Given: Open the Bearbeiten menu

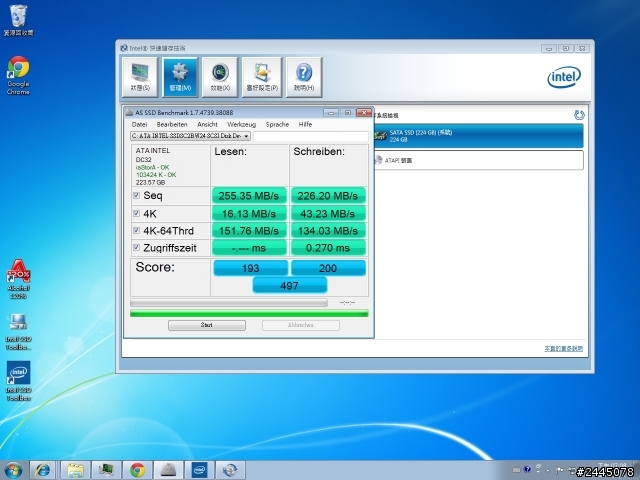Looking at the screenshot, I should 172,124.
